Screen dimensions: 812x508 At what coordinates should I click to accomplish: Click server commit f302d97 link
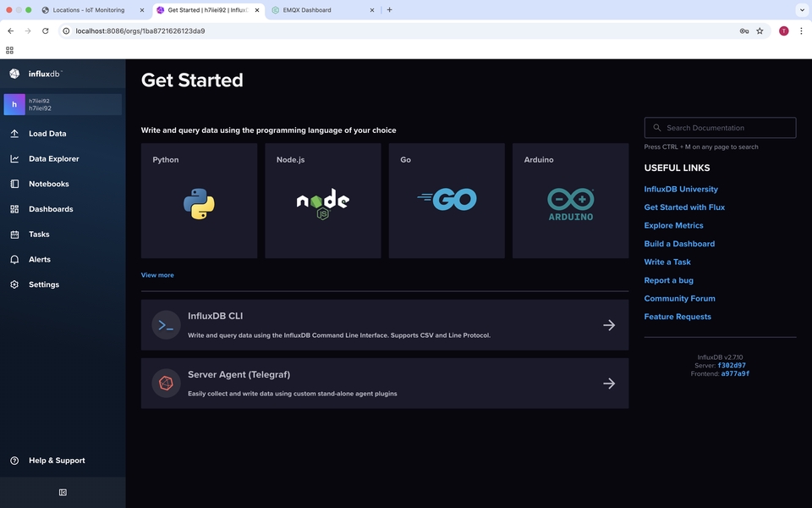[732, 366]
